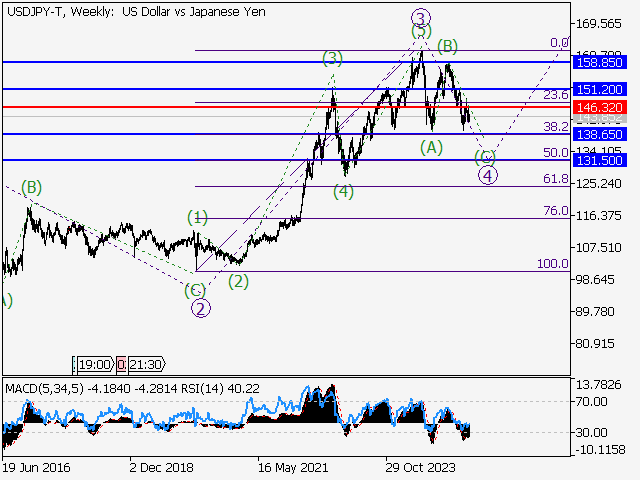Click the circled 4 wave marker

487,176
